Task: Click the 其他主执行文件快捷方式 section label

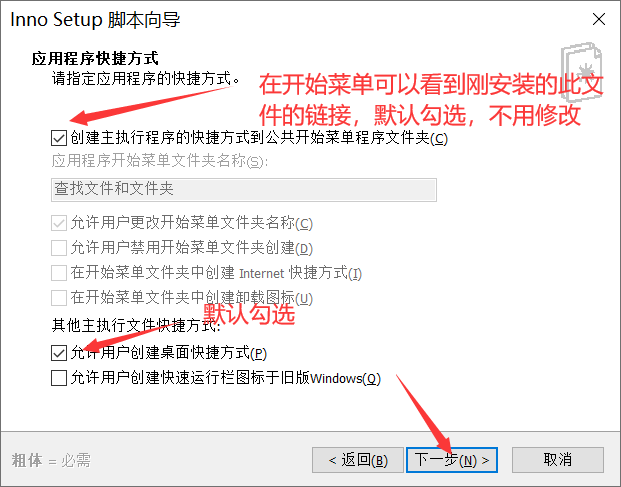Action: [x=136, y=325]
